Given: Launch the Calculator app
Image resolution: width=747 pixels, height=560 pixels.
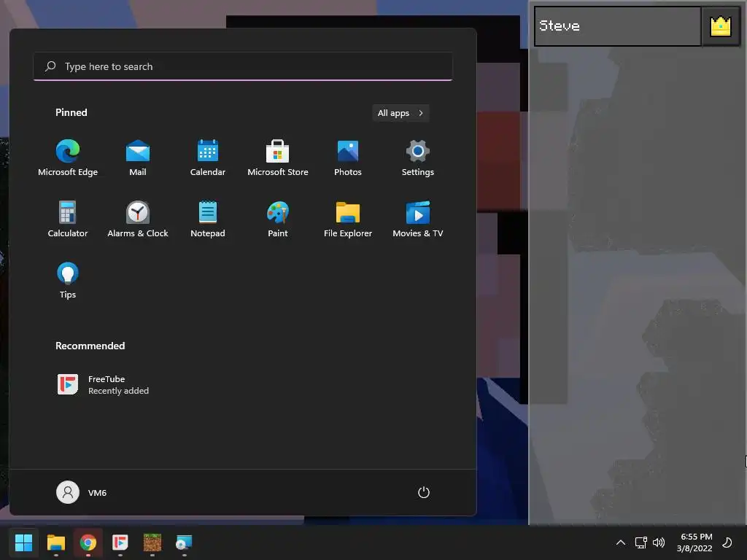Looking at the screenshot, I should pos(68,219).
